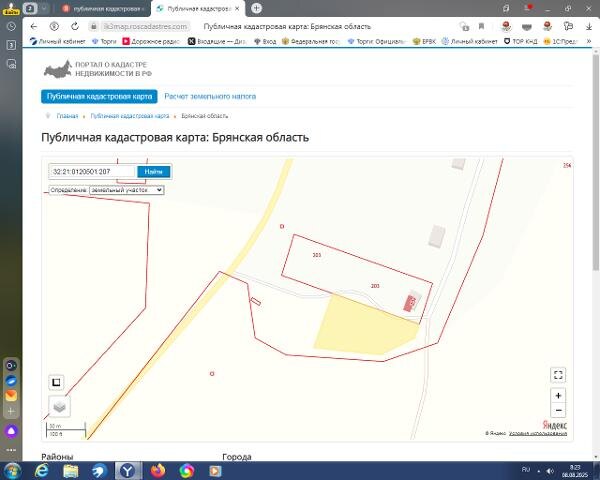Open the ЕРВК bookmark
Viewport: 600px width, 480px height.
tap(424, 41)
